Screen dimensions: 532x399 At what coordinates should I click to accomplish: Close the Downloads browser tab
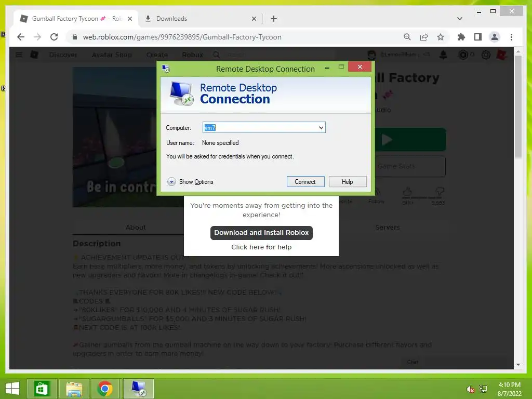(254, 19)
